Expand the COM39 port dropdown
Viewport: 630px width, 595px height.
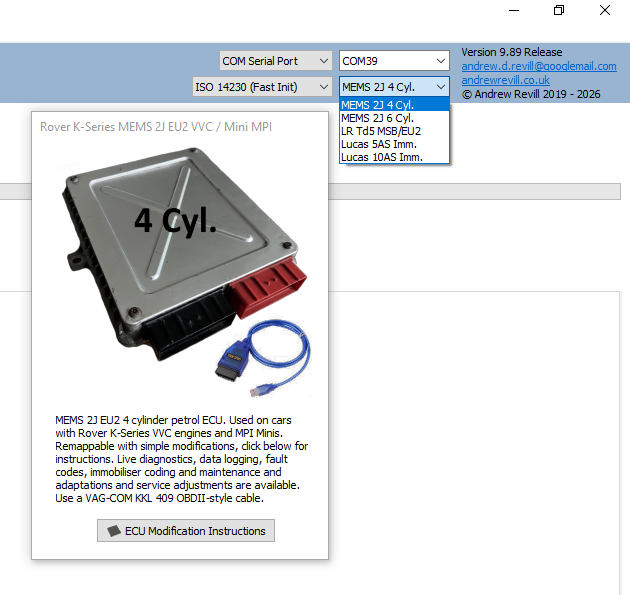click(x=393, y=61)
